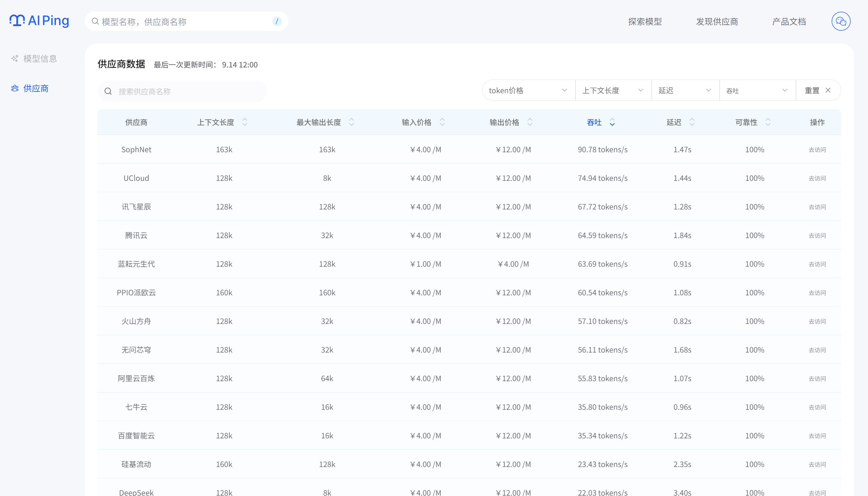Click the 2.35s latency value

pos(682,465)
